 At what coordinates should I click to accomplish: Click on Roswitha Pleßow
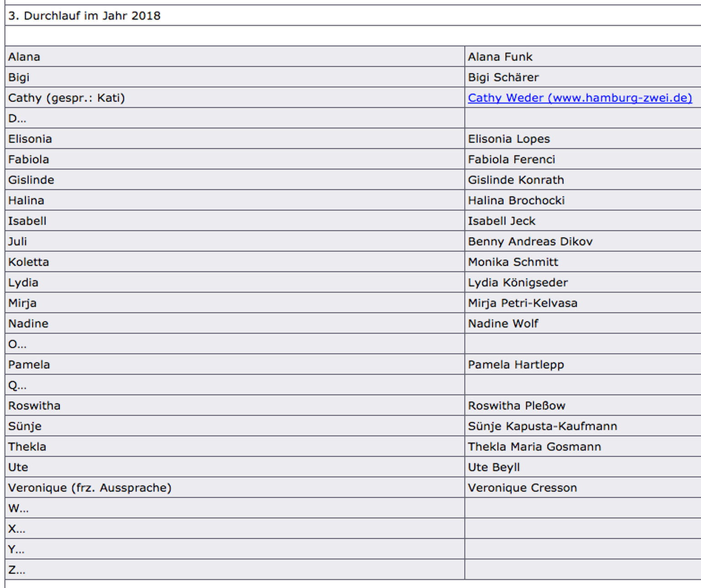coord(517,406)
